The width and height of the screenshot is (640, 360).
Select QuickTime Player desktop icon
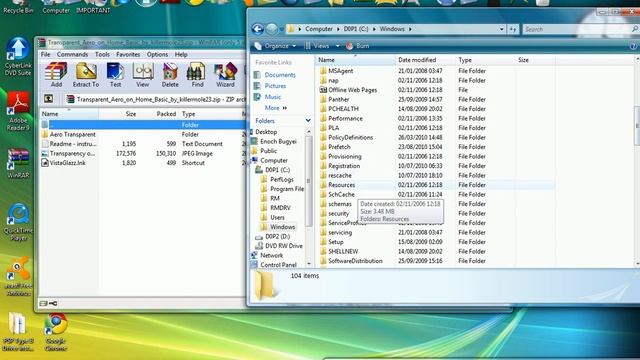click(x=18, y=222)
